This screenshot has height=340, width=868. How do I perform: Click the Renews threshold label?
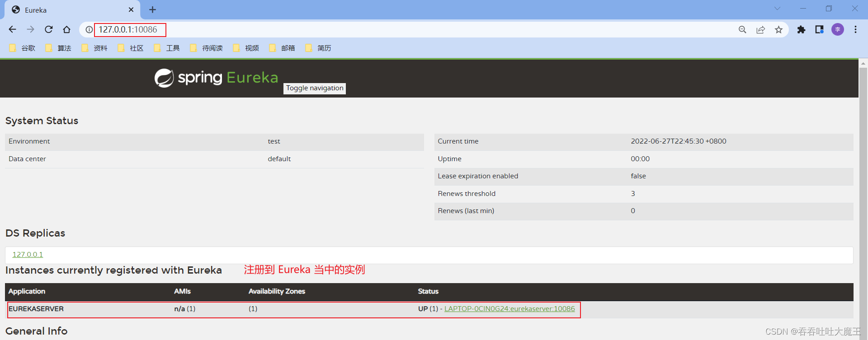click(467, 194)
